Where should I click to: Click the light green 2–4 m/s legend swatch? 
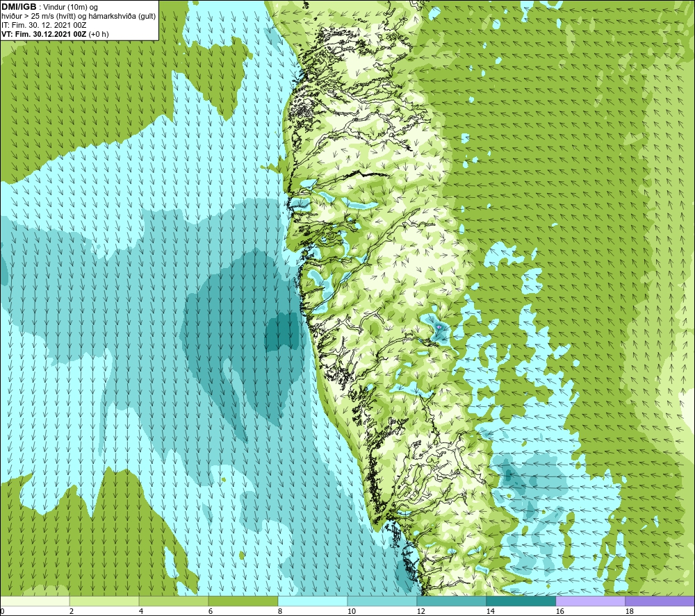(104, 601)
